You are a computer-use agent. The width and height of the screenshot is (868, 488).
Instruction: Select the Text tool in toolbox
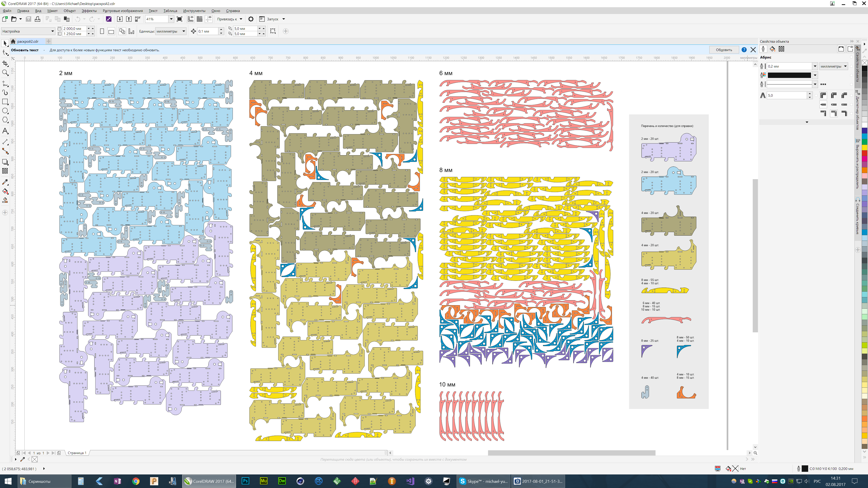(5, 131)
